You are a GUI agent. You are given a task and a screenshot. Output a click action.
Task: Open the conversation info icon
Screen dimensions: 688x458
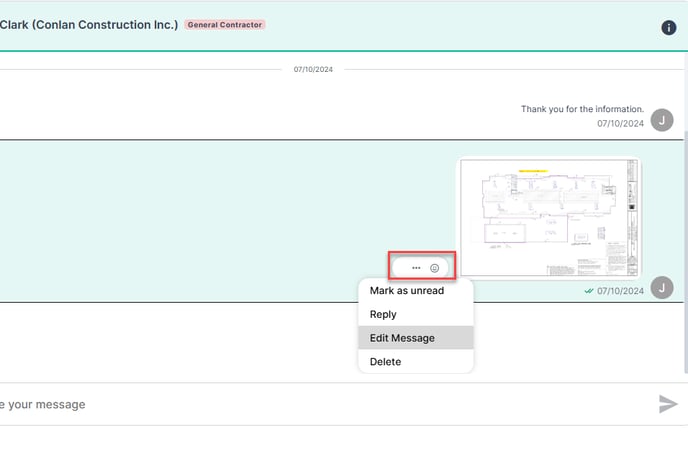pos(669,28)
